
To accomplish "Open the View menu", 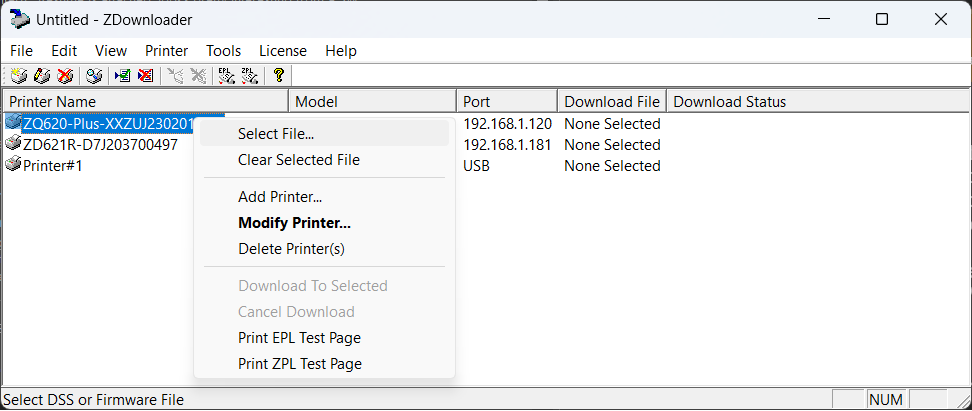I will pyautogui.click(x=111, y=51).
